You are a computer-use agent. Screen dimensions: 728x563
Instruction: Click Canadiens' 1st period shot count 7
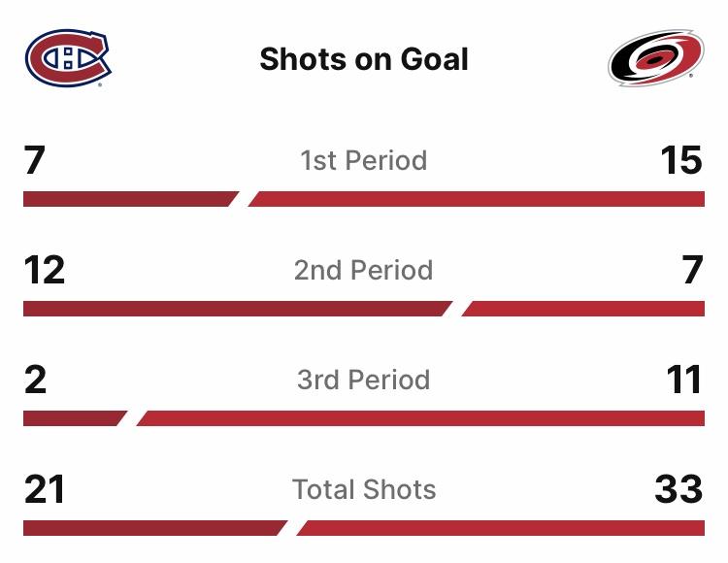tap(35, 160)
